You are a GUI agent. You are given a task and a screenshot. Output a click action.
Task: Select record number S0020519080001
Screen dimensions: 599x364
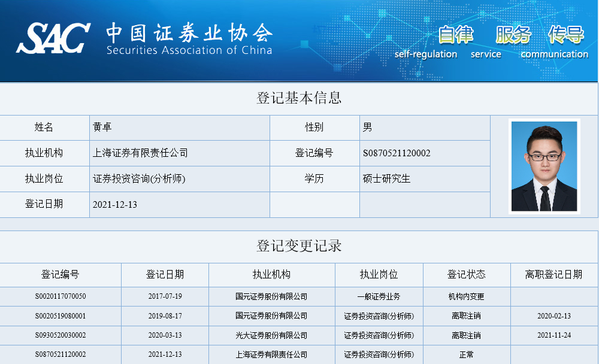[60, 316]
